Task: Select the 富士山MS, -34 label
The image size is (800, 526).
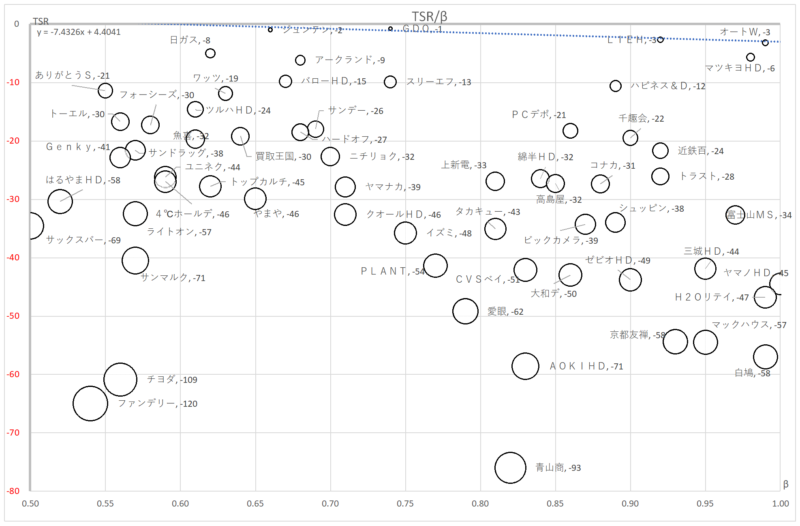Action: pyautogui.click(x=759, y=215)
